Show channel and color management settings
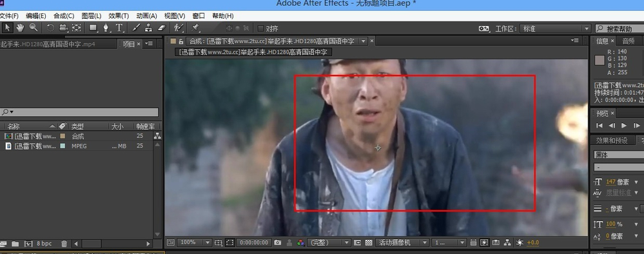The image size is (644, 254). pyautogui.click(x=301, y=242)
